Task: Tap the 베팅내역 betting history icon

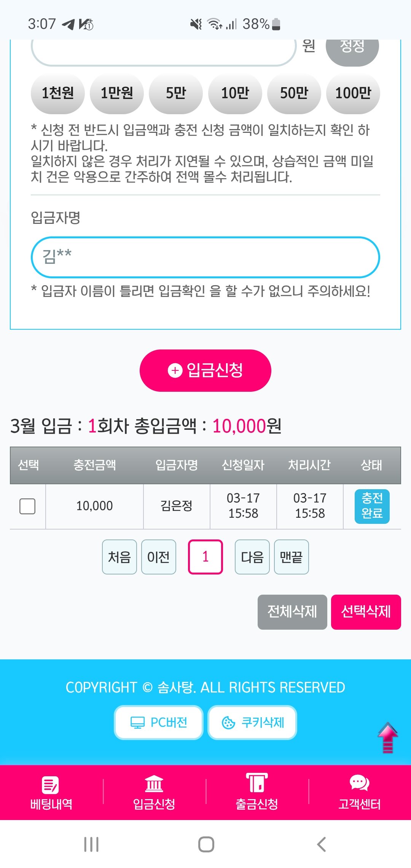Action: pos(51,785)
